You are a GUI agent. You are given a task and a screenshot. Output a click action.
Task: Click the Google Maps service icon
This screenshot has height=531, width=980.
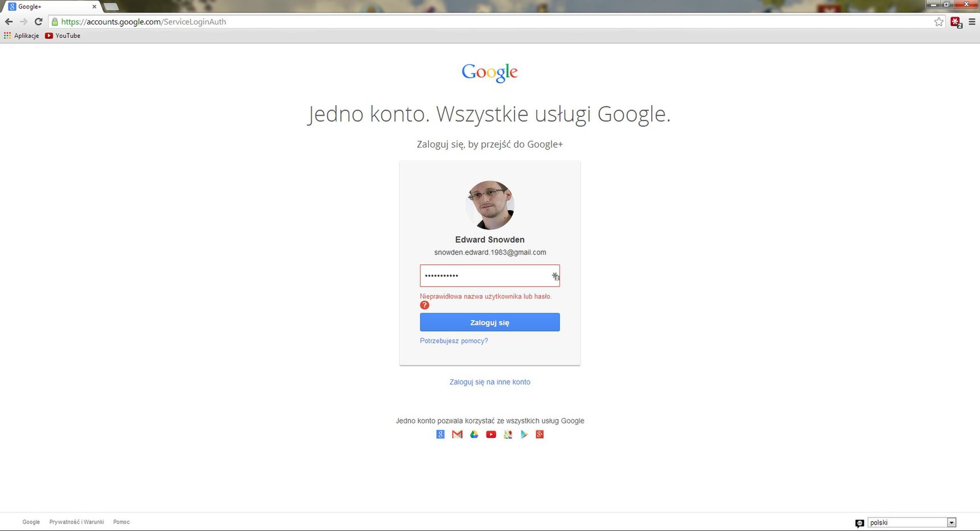[508, 434]
